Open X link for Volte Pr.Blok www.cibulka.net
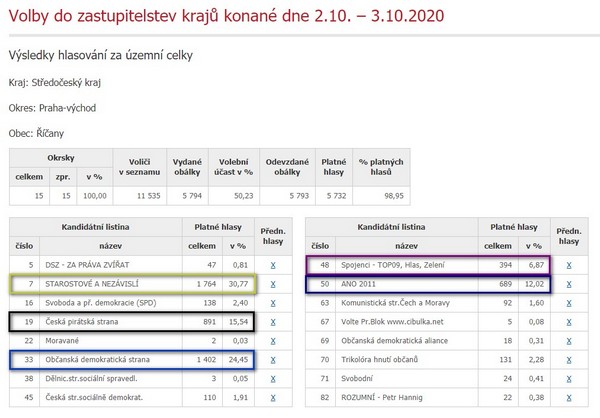Image resolution: width=600 pixels, height=418 pixels. point(568,323)
